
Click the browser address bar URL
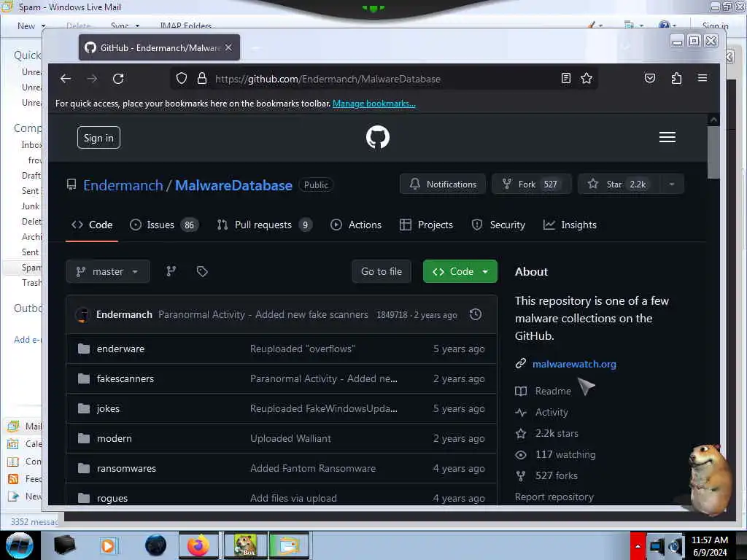328,79
